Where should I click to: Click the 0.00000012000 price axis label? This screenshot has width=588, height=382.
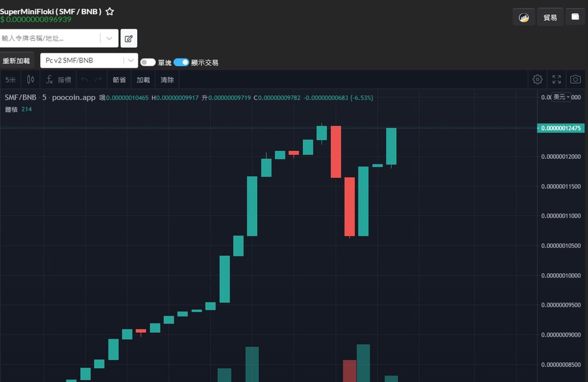click(x=561, y=157)
